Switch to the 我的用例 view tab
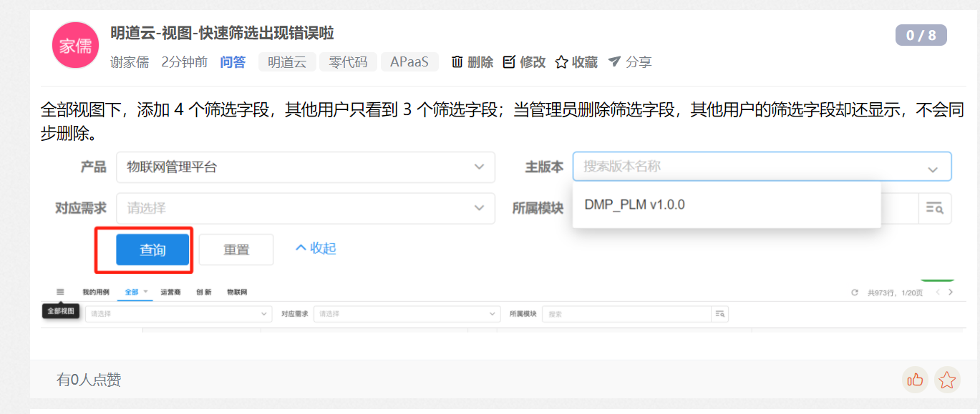The width and height of the screenshot is (980, 414). (96, 292)
